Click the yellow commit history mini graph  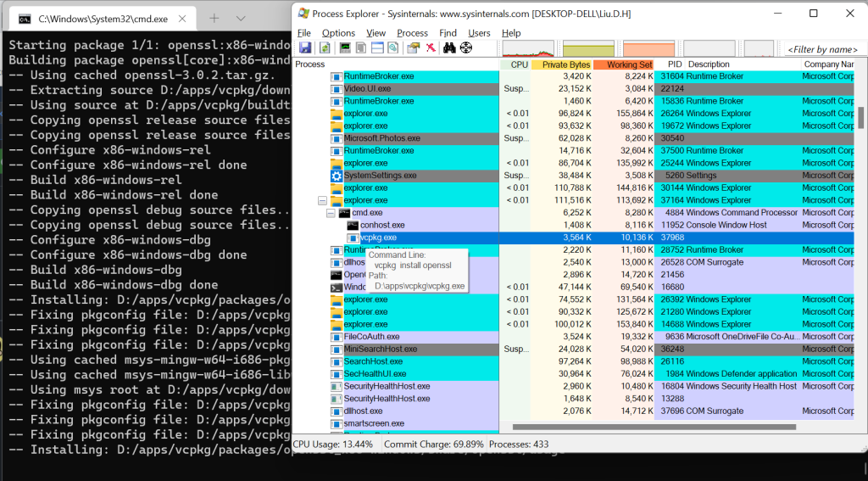588,48
